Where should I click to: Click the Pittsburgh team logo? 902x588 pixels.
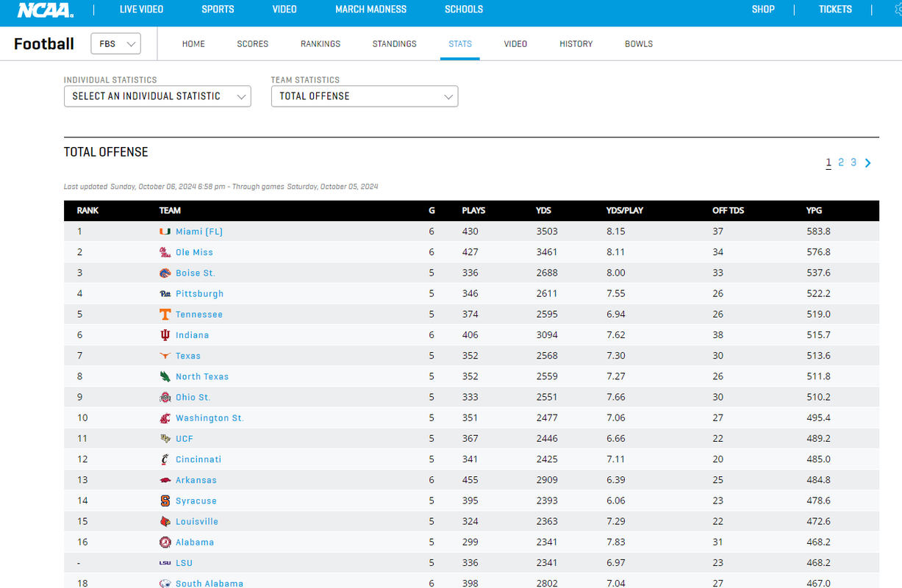pos(165,293)
